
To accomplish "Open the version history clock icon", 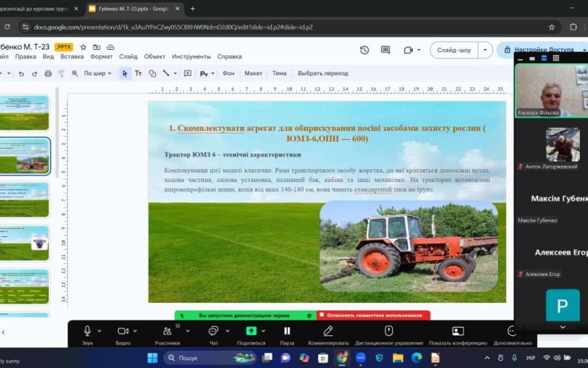I will pyautogui.click(x=364, y=50).
